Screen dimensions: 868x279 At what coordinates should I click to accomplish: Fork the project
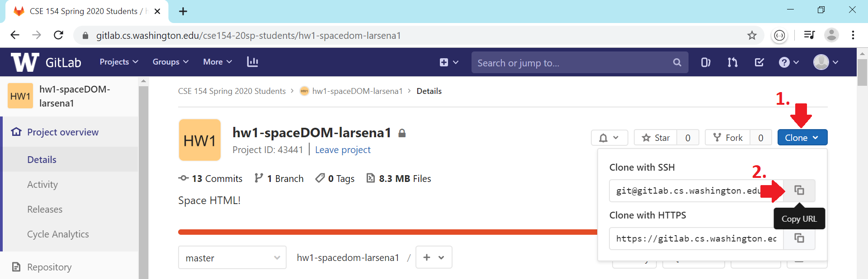click(x=728, y=138)
